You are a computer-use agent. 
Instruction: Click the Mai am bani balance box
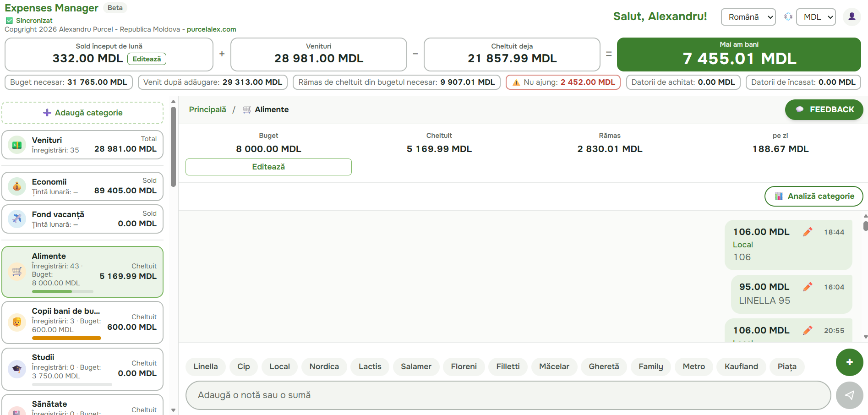tap(739, 55)
